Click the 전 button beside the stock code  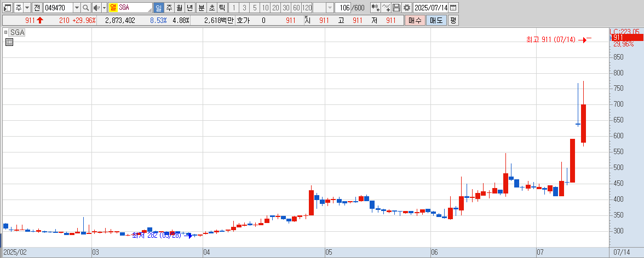tap(37, 8)
